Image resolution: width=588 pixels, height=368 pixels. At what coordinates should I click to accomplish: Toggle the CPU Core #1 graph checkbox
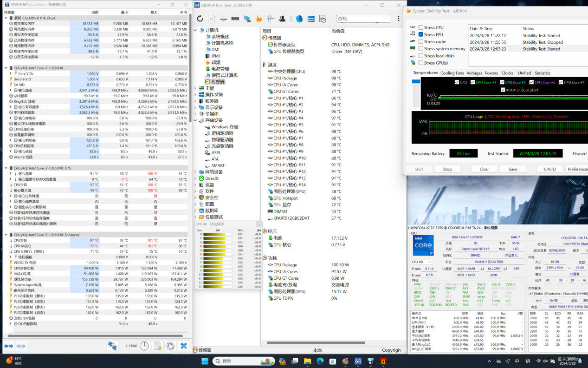click(473, 82)
